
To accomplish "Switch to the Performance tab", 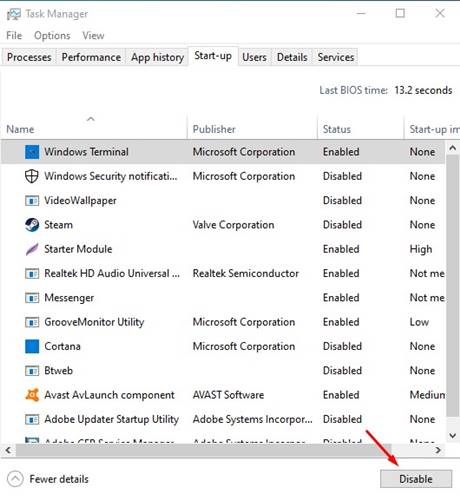I will [91, 57].
